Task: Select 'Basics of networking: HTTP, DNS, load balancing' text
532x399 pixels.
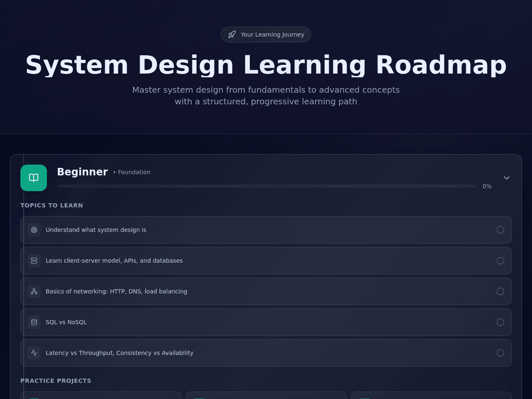Action: click(116, 291)
